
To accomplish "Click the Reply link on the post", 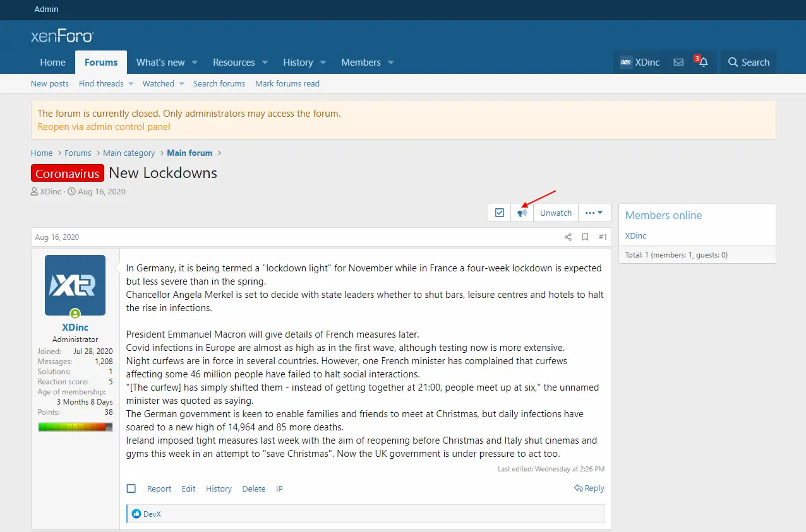I will click(x=589, y=488).
